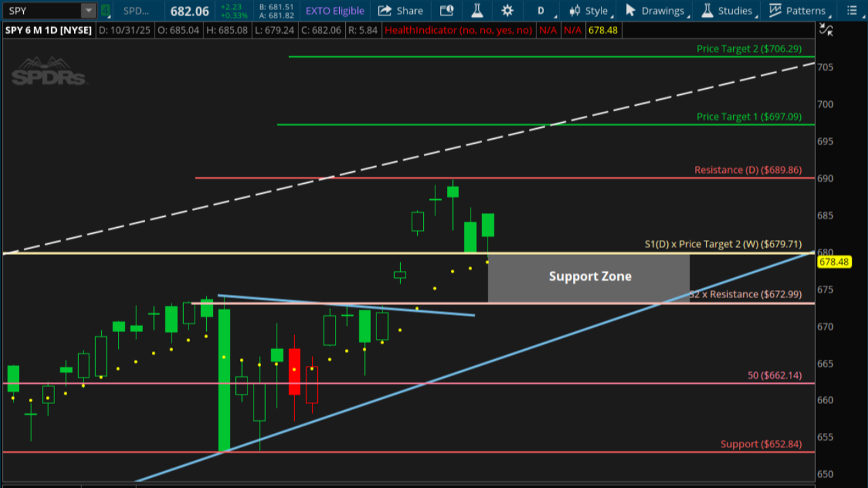Click the ask quote A: 681.82

[275, 15]
